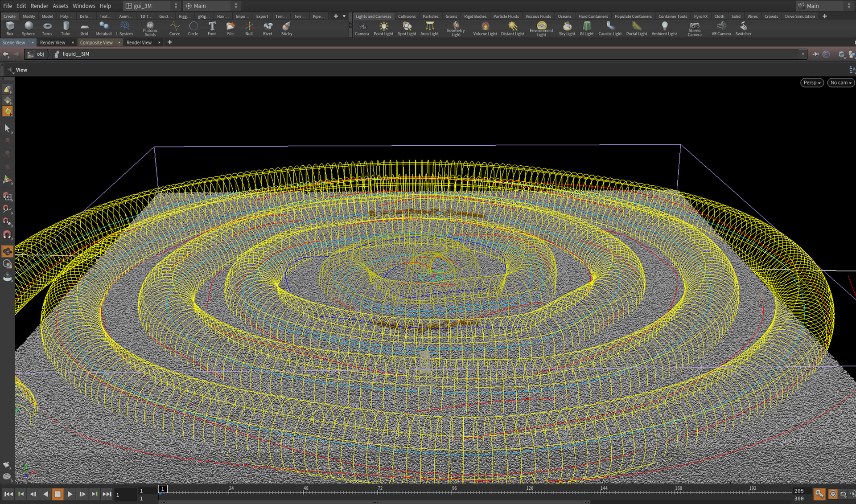
Task: Open the Particle Fluids shelf tab
Action: point(506,16)
